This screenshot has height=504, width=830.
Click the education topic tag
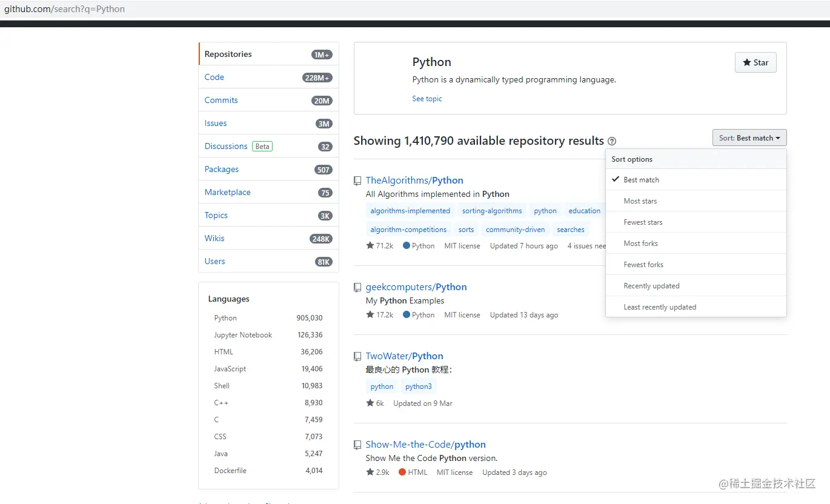[x=584, y=211]
